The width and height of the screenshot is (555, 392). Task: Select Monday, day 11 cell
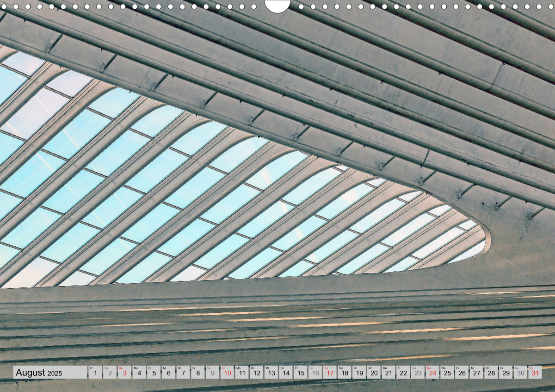242,372
